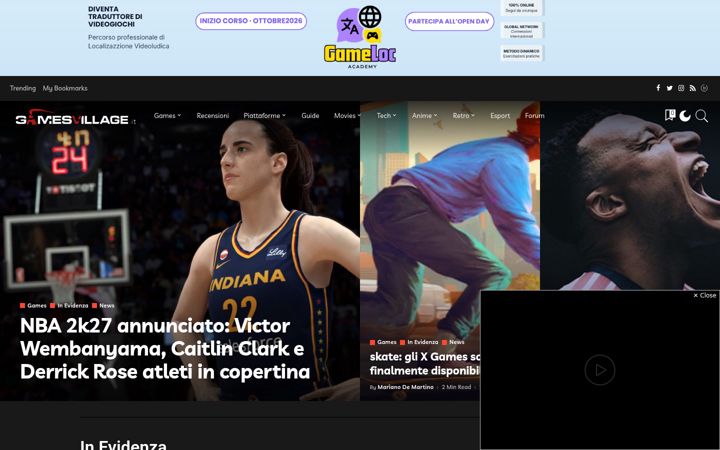Open the Twitter social icon
The image size is (720, 450).
coord(669,88)
